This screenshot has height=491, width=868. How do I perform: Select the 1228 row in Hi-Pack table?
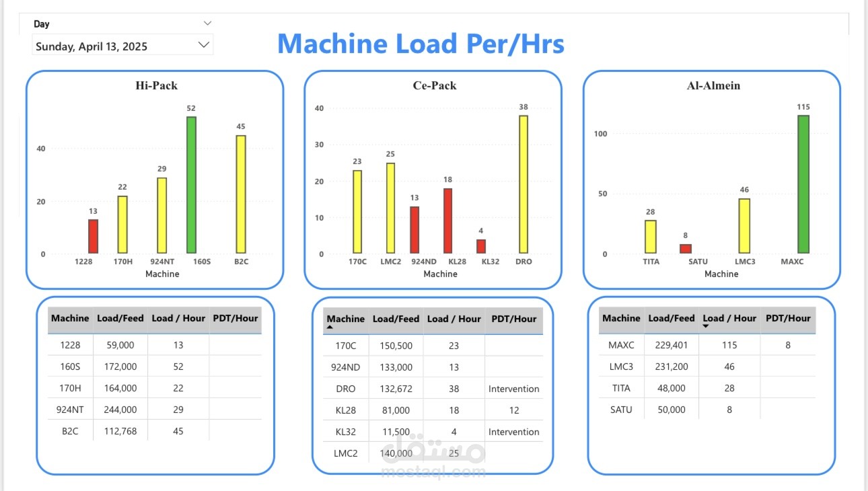pos(155,345)
